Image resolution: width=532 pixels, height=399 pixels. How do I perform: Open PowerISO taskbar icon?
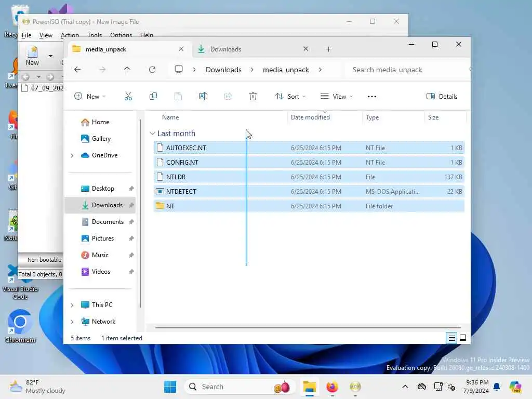[x=355, y=387]
